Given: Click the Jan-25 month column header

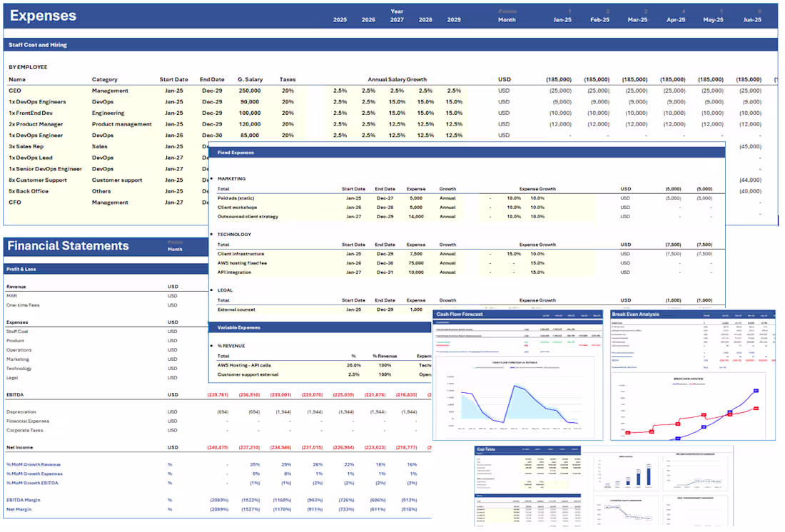Looking at the screenshot, I should coord(562,19).
